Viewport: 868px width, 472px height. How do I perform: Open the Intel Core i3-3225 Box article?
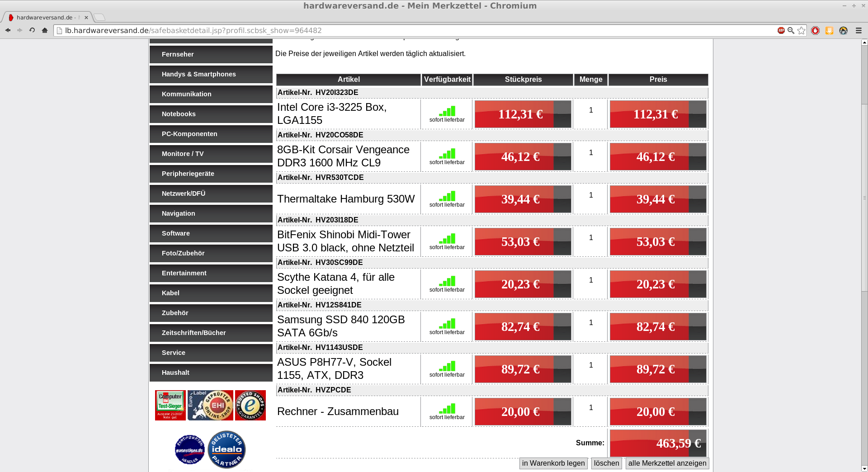point(332,113)
